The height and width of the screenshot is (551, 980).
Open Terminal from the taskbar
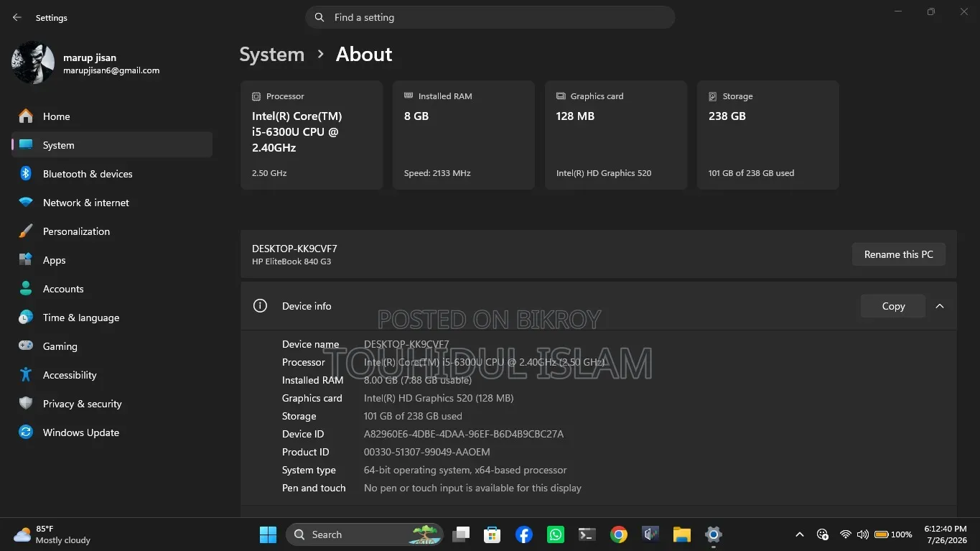pos(587,534)
